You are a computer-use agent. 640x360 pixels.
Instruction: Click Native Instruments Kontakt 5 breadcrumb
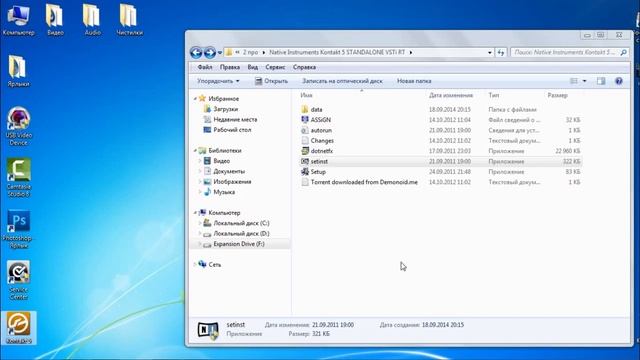point(337,52)
